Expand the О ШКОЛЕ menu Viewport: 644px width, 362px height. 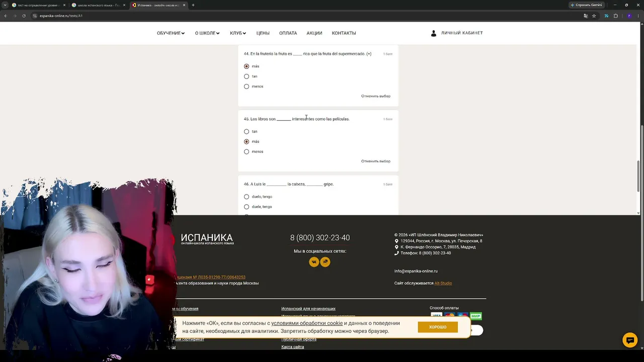pos(207,33)
